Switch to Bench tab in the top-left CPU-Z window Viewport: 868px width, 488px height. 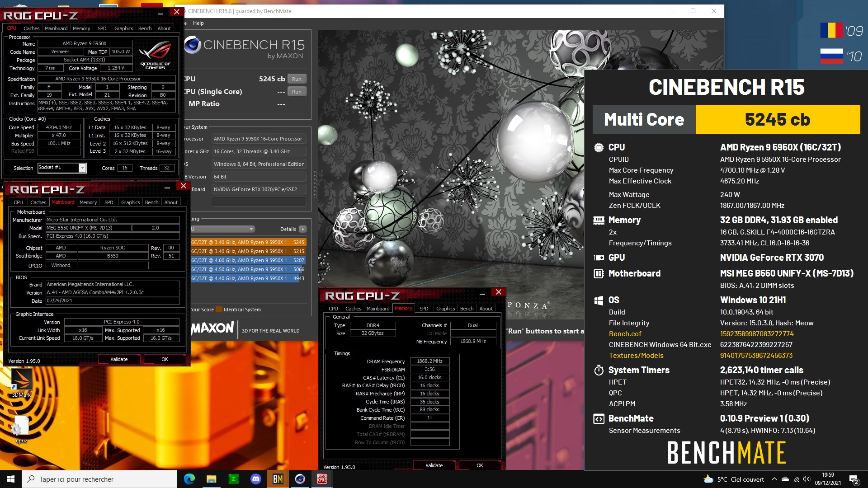coord(145,28)
